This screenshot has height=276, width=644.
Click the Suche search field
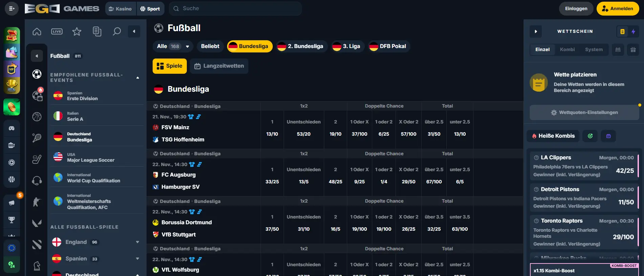[235, 8]
